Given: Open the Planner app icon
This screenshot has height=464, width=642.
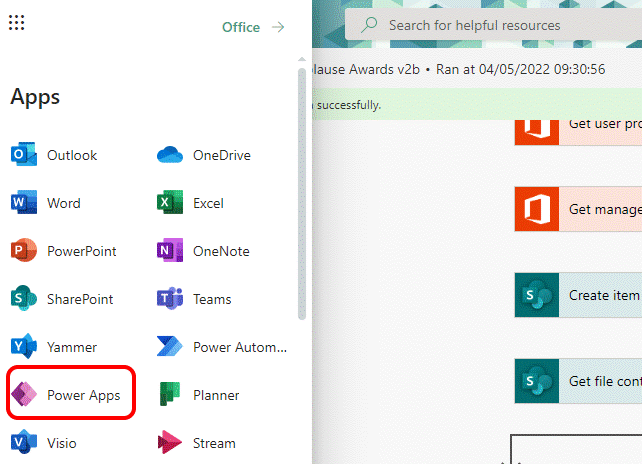Looking at the screenshot, I should [x=170, y=394].
